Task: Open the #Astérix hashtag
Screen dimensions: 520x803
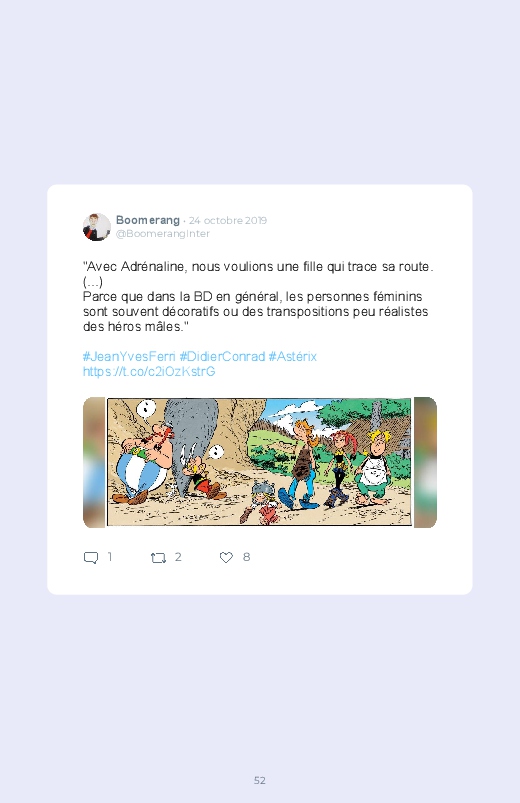Action: point(293,356)
